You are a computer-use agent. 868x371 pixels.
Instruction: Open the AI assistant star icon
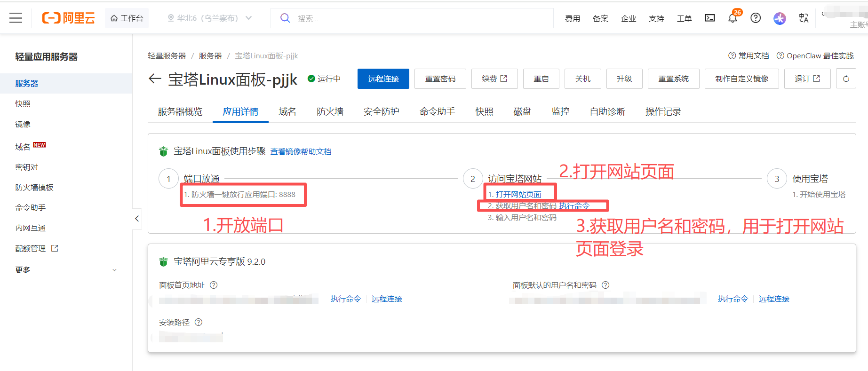780,18
